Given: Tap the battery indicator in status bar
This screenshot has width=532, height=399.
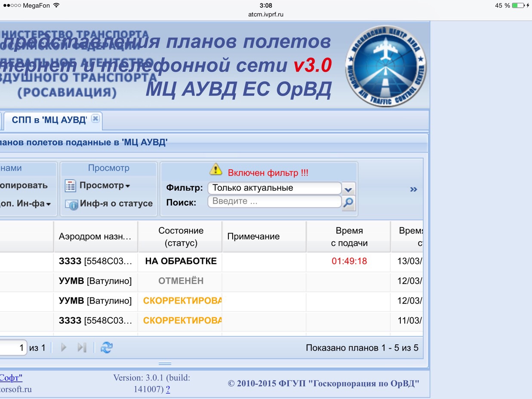Looking at the screenshot, I should pos(518,6).
